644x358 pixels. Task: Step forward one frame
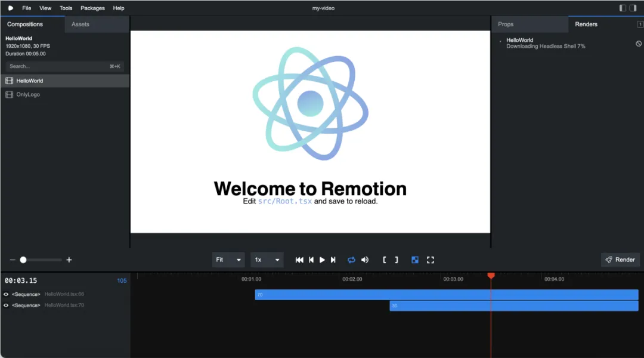click(333, 260)
